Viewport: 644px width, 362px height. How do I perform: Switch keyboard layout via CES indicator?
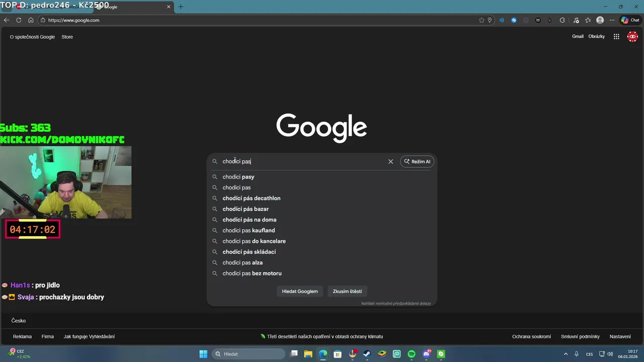[x=589, y=354]
